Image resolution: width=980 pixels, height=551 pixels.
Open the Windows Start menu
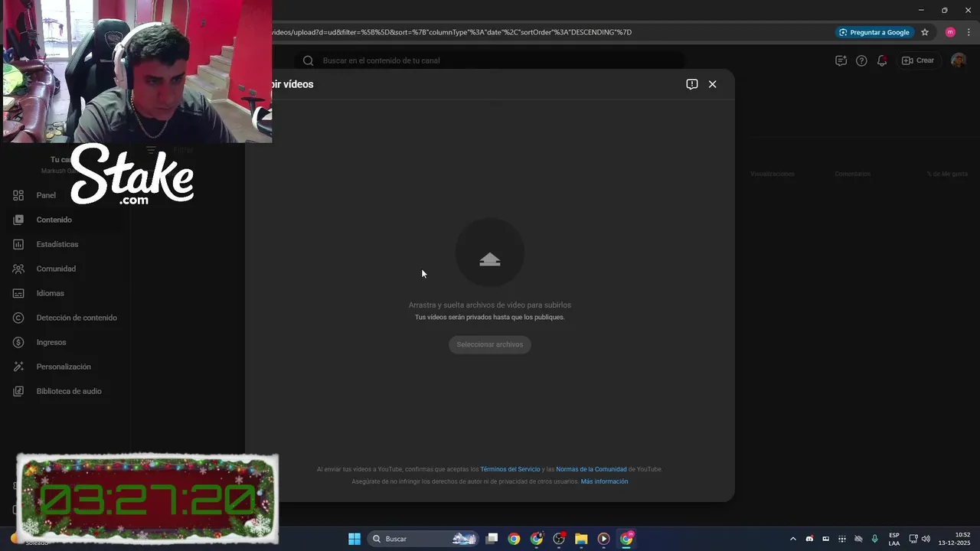[354, 539]
